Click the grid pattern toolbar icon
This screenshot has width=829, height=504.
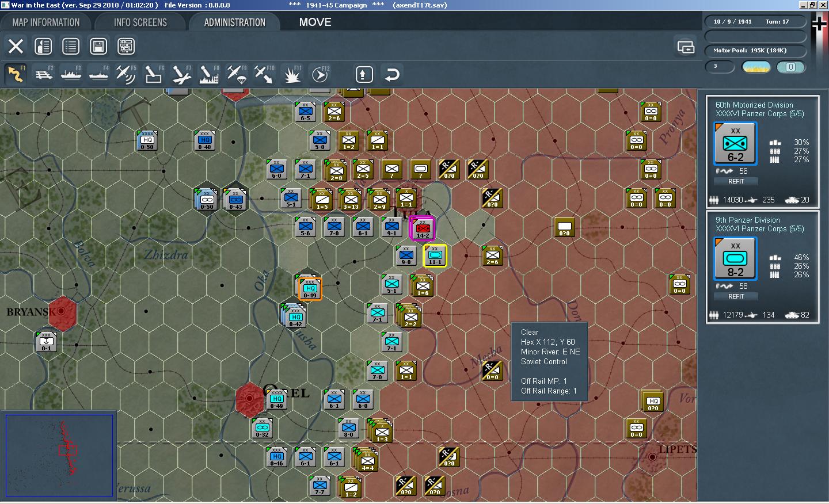(126, 46)
